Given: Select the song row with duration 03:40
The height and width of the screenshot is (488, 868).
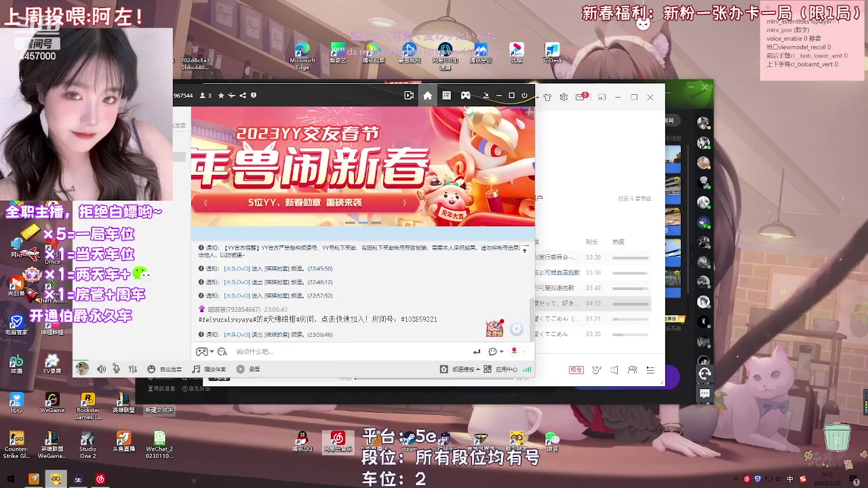Looking at the screenshot, I should pos(593,288).
